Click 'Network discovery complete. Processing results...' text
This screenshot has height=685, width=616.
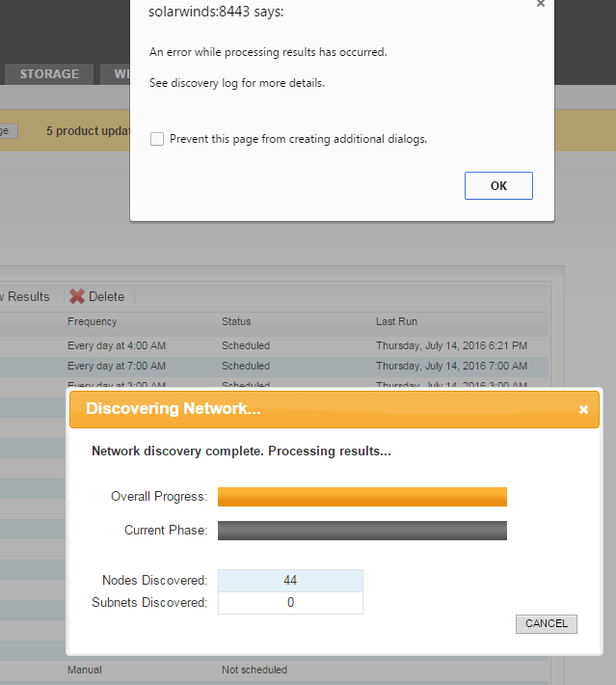point(241,451)
